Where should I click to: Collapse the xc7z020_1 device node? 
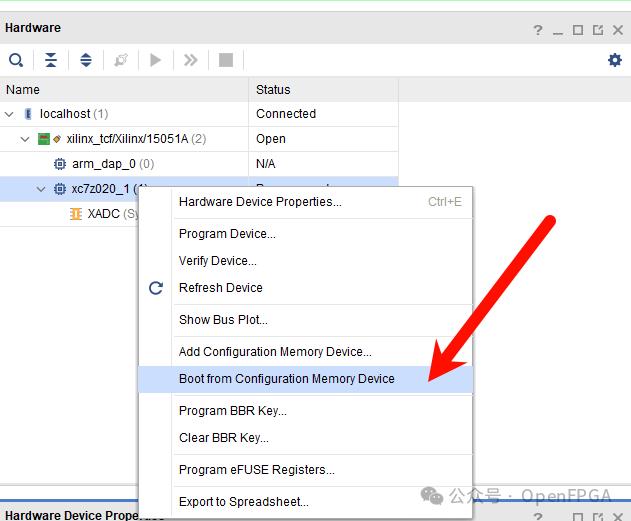[41, 189]
